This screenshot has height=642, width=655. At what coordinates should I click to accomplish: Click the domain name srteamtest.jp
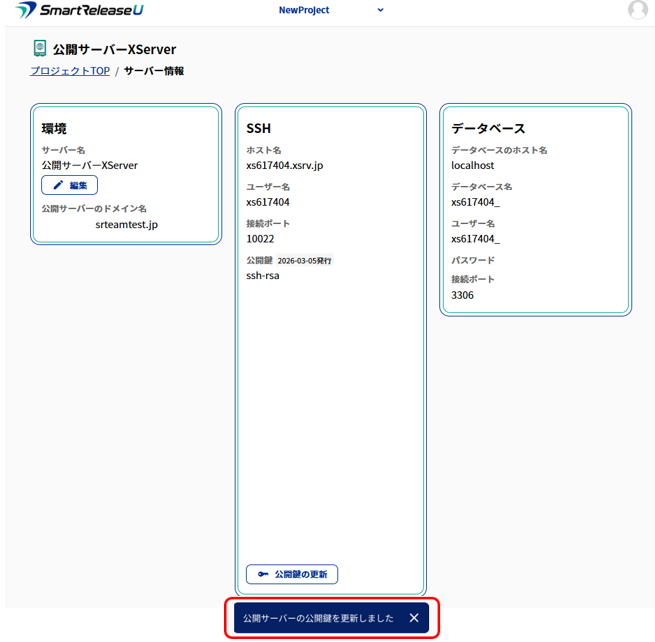126,224
